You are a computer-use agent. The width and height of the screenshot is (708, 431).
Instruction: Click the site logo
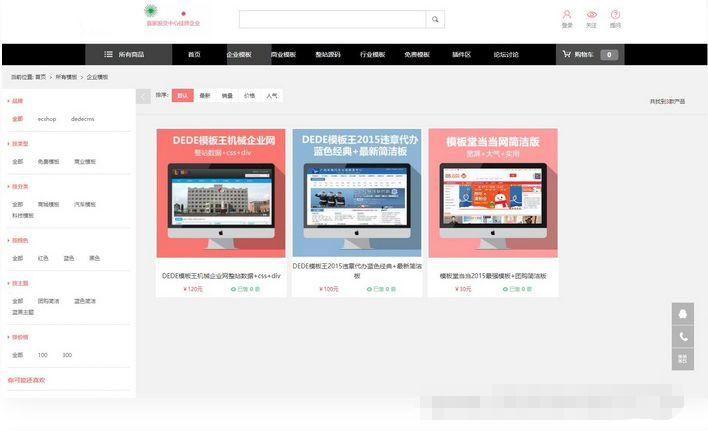(x=173, y=16)
